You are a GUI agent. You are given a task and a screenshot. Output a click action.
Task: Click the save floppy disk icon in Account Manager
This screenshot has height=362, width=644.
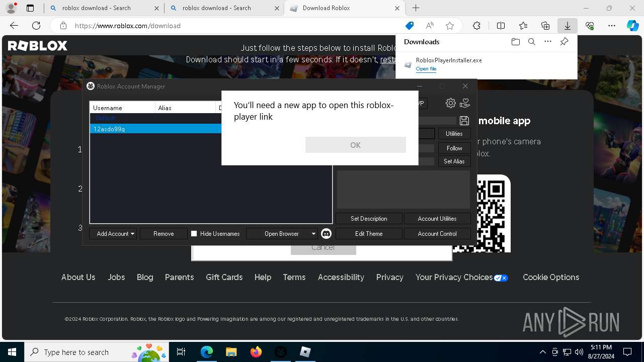pyautogui.click(x=464, y=121)
